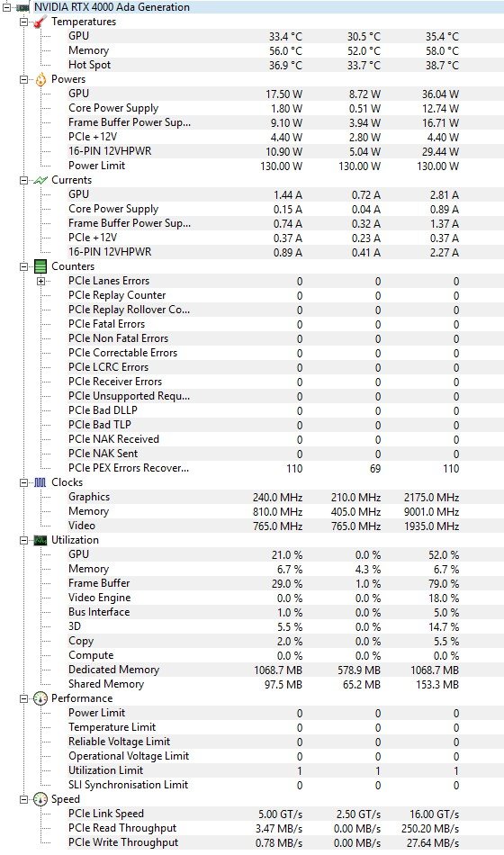The height and width of the screenshot is (855, 504).
Task: Click the Performance gauge icon
Action: [40, 698]
